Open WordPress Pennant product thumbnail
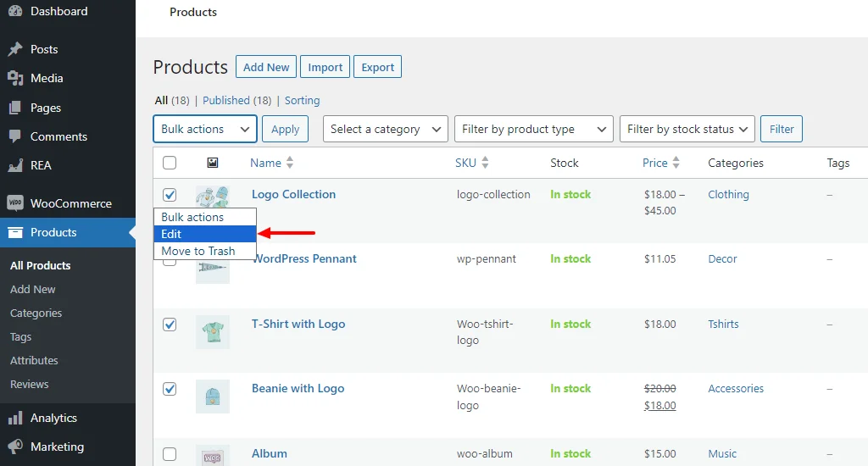The width and height of the screenshot is (868, 466). click(213, 271)
